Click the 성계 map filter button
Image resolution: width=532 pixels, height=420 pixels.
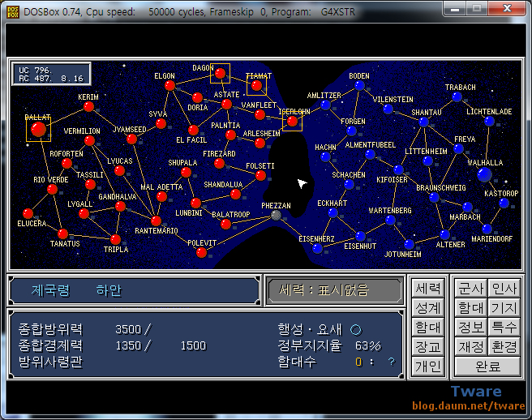[x=428, y=308]
